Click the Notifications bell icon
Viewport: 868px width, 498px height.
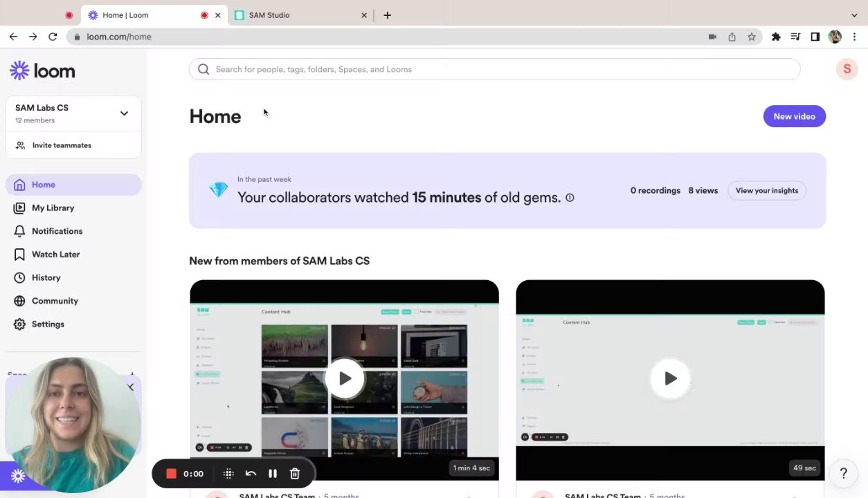[x=19, y=231]
